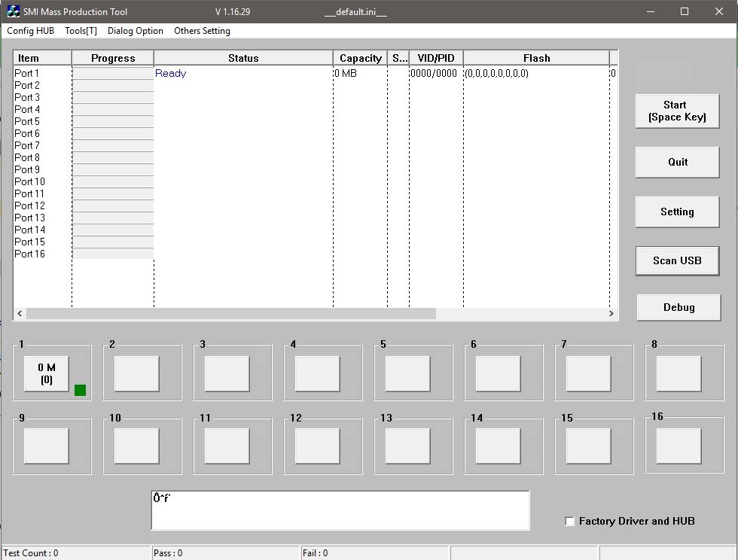Screen dimensions: 738x560
Task: Click the Debug button
Action: [x=679, y=307]
